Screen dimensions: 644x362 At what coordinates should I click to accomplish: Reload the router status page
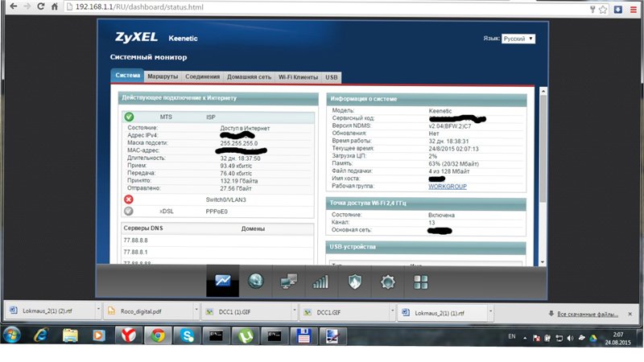coord(41,6)
